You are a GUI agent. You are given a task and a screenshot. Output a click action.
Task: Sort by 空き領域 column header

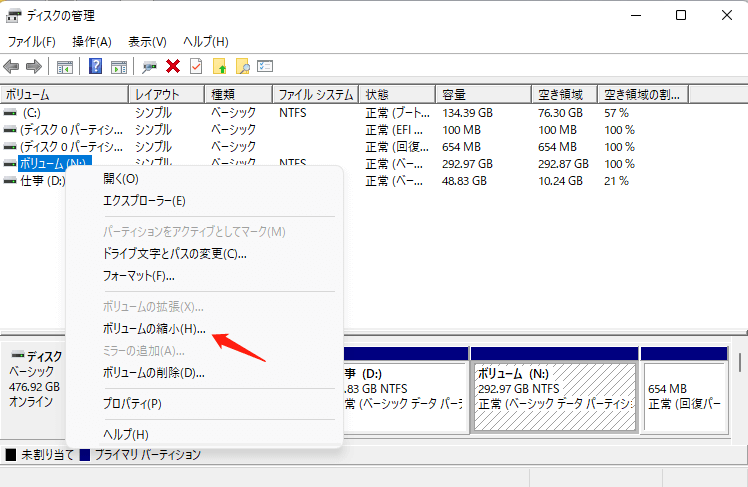point(564,94)
